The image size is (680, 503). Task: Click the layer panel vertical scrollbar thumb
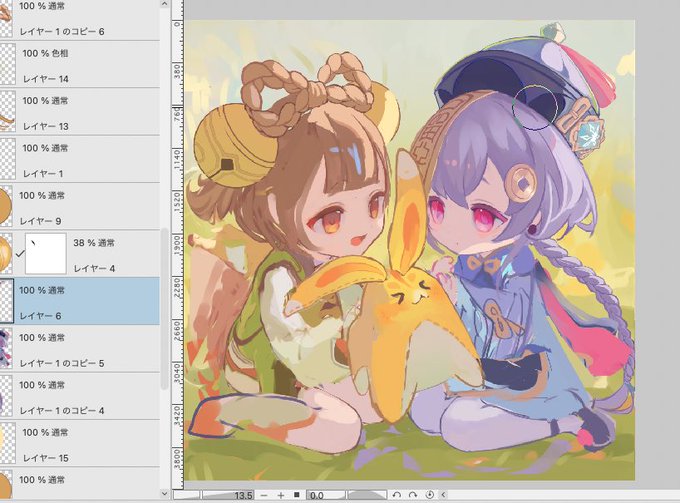point(164,308)
